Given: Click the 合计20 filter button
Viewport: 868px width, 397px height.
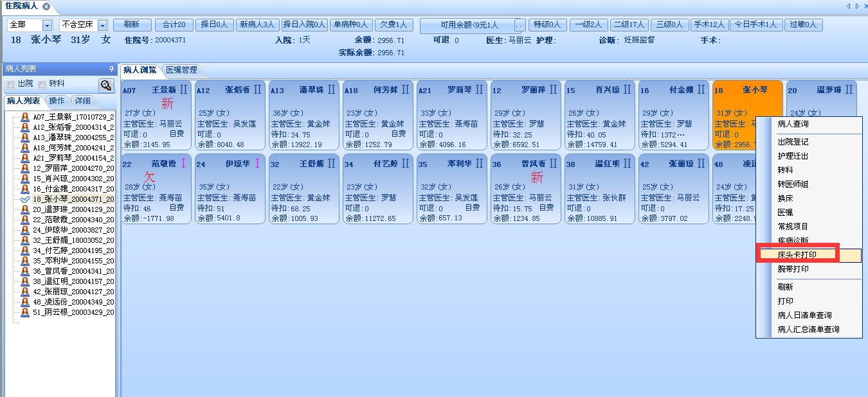Looking at the screenshot, I should click(174, 25).
